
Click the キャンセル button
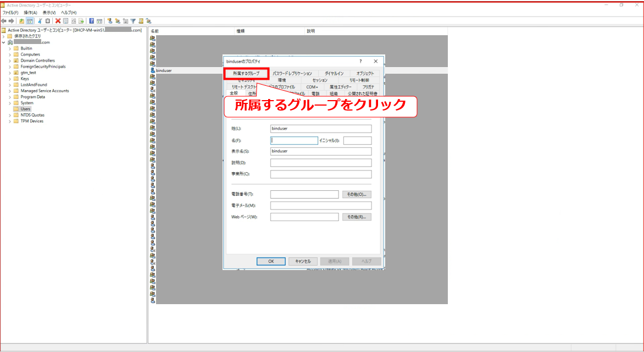point(303,261)
